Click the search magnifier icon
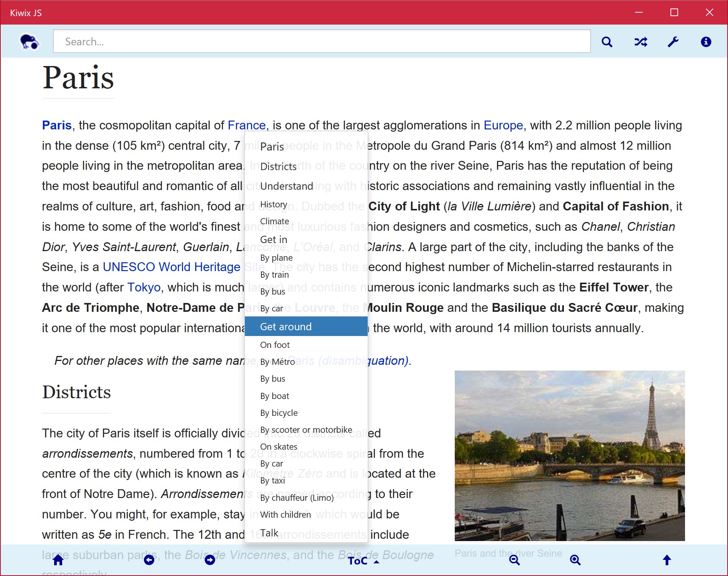The height and width of the screenshot is (576, 728). (x=607, y=41)
